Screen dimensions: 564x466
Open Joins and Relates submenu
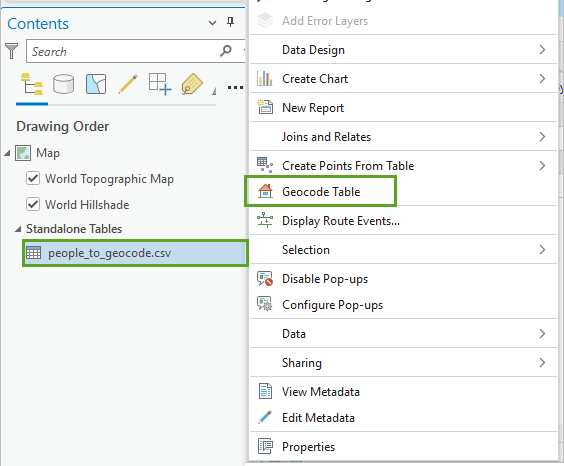[x=403, y=137]
